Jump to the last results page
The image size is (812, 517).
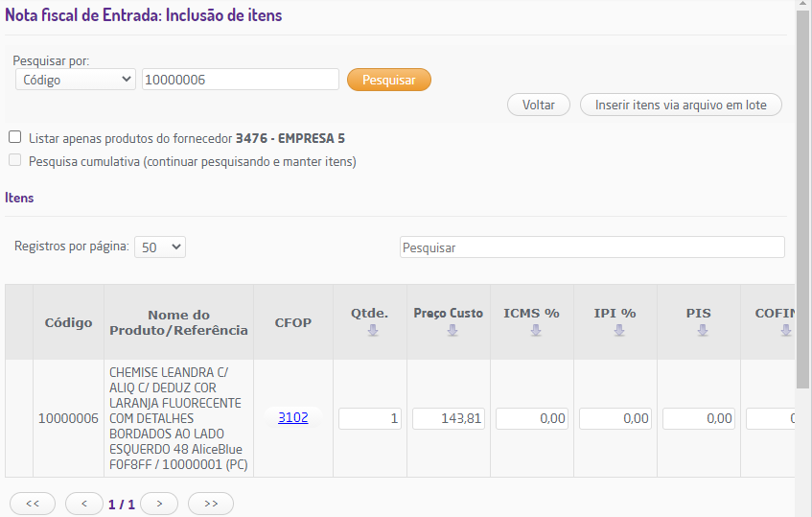coord(211,503)
